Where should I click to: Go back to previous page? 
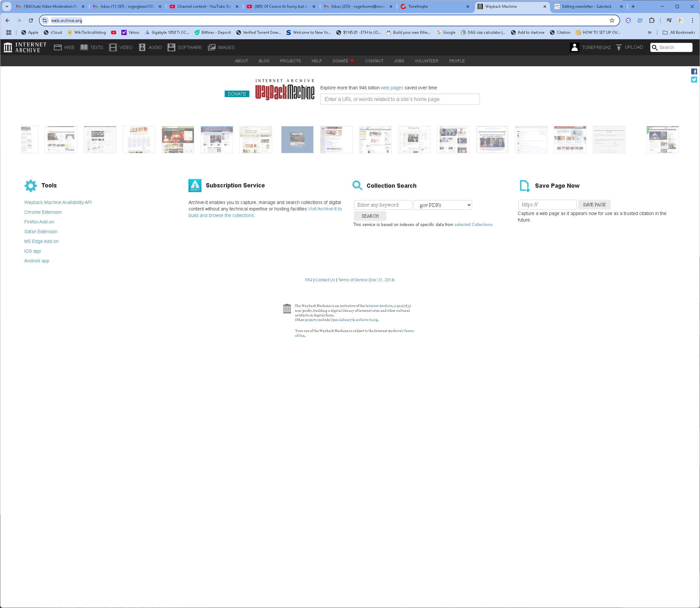point(7,21)
